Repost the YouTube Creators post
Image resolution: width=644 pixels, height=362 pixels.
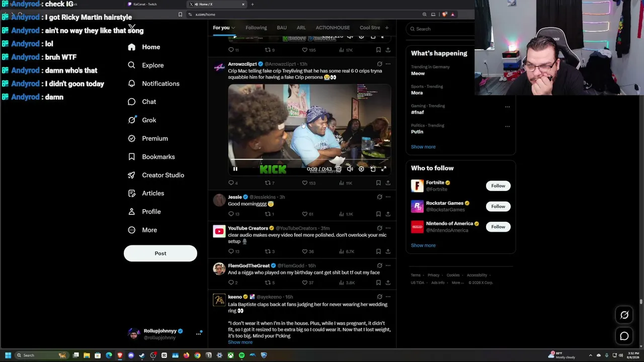(x=268, y=251)
